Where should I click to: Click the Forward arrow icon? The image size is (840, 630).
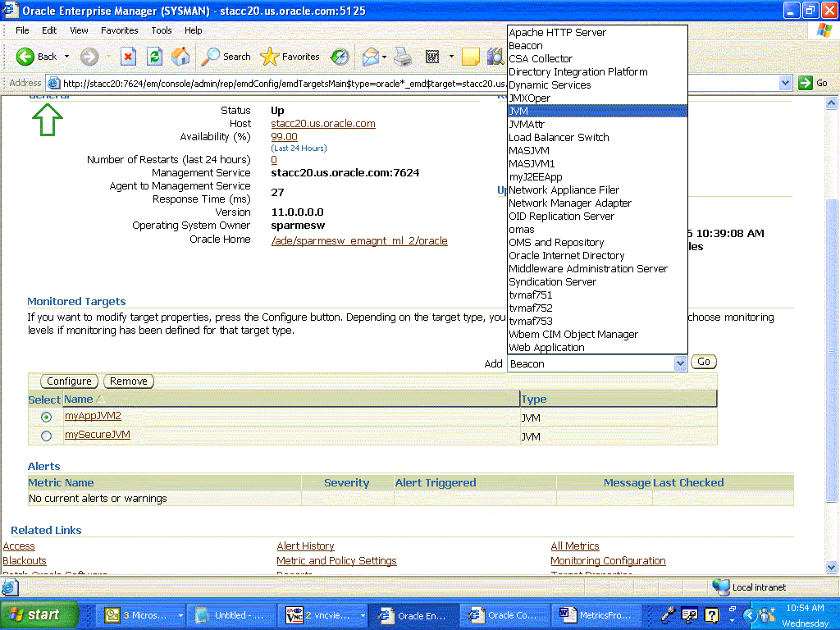point(89,57)
